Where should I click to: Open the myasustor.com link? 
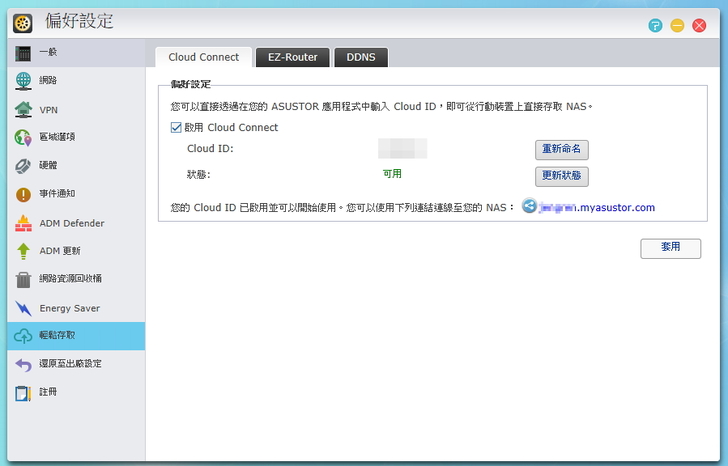(597, 207)
